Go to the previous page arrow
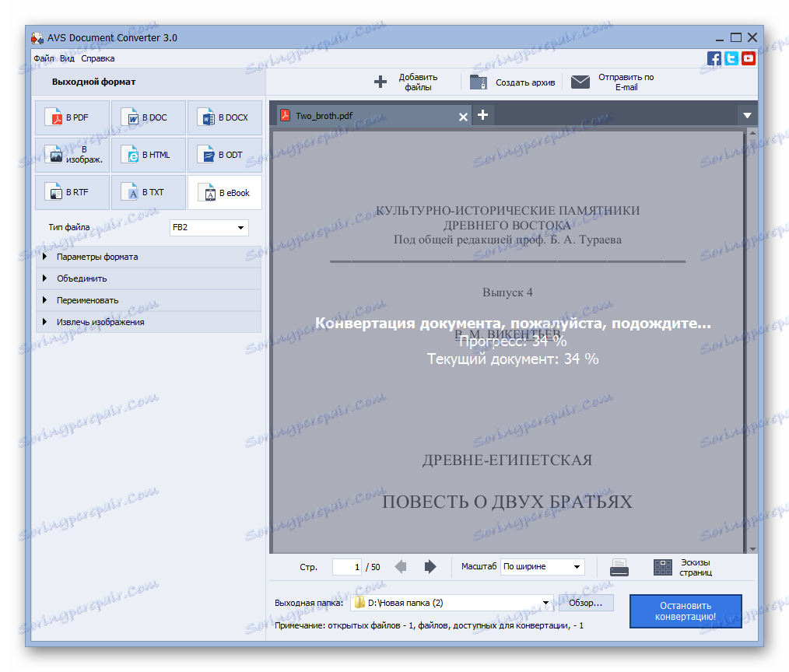The image size is (789, 672). pos(401,567)
